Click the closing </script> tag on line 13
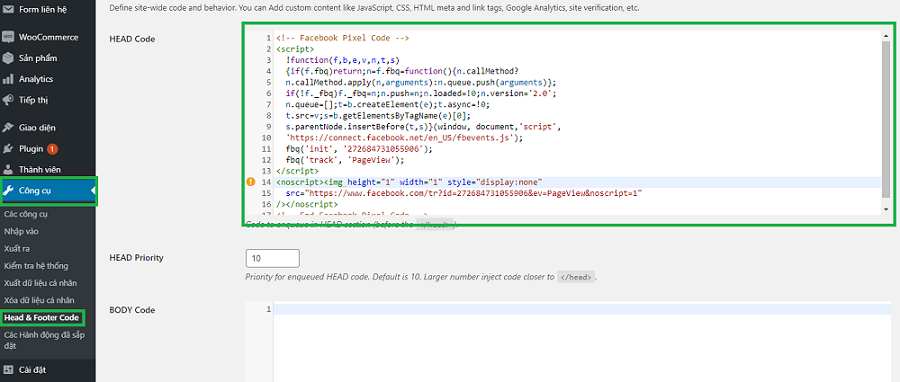The height and width of the screenshot is (382, 900). 297,171
